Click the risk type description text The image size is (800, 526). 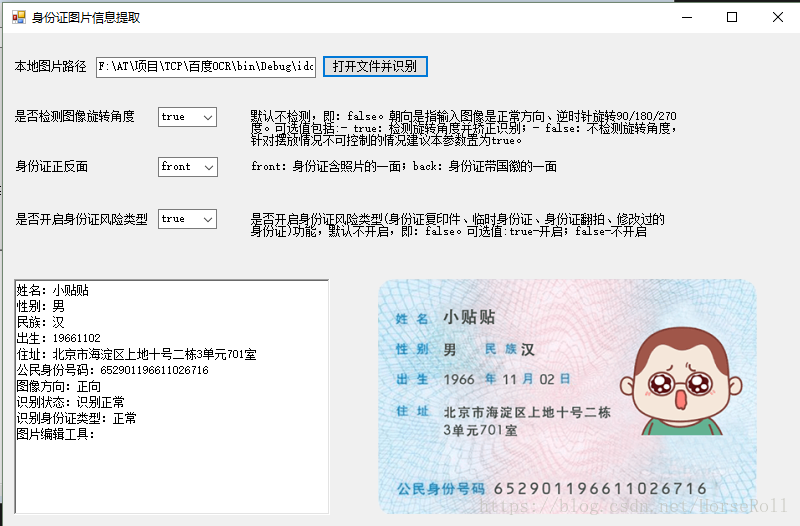[458, 225]
